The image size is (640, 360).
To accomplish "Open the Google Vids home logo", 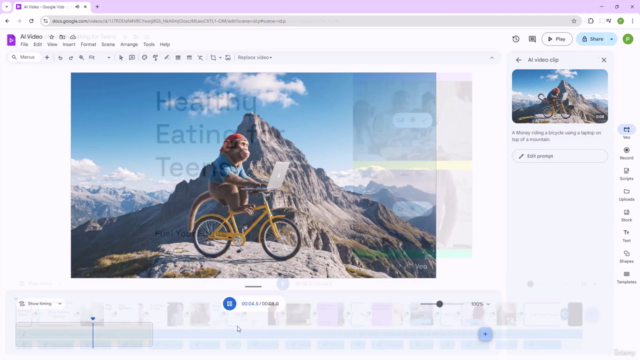I will pyautogui.click(x=11, y=40).
